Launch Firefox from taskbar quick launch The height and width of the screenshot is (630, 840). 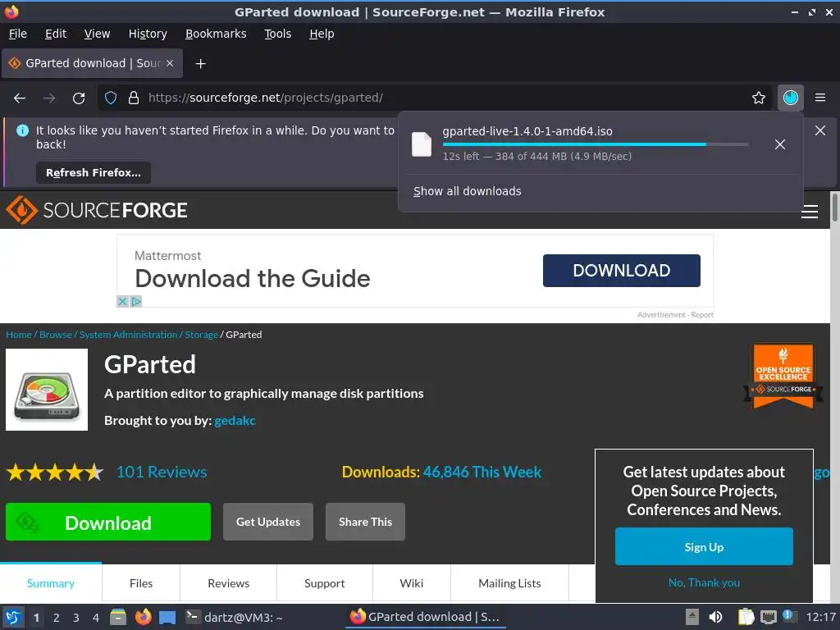(143, 617)
